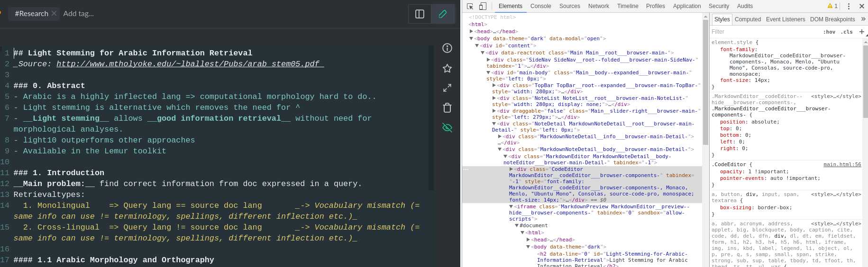Switch to the Network tab
Viewport: 868px width, 267px height.
pyautogui.click(x=598, y=6)
